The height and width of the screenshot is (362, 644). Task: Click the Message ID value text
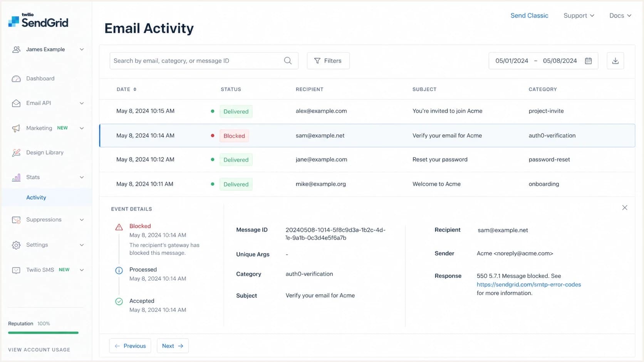click(335, 234)
